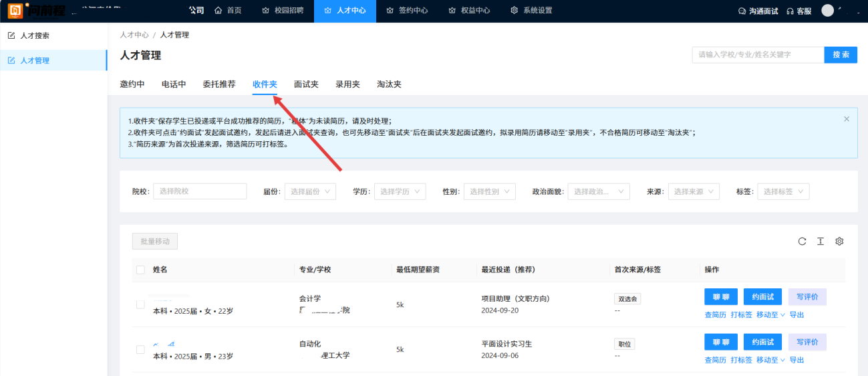Switch to the 面试夹 tab
This screenshot has width=868, height=376.
tap(306, 84)
